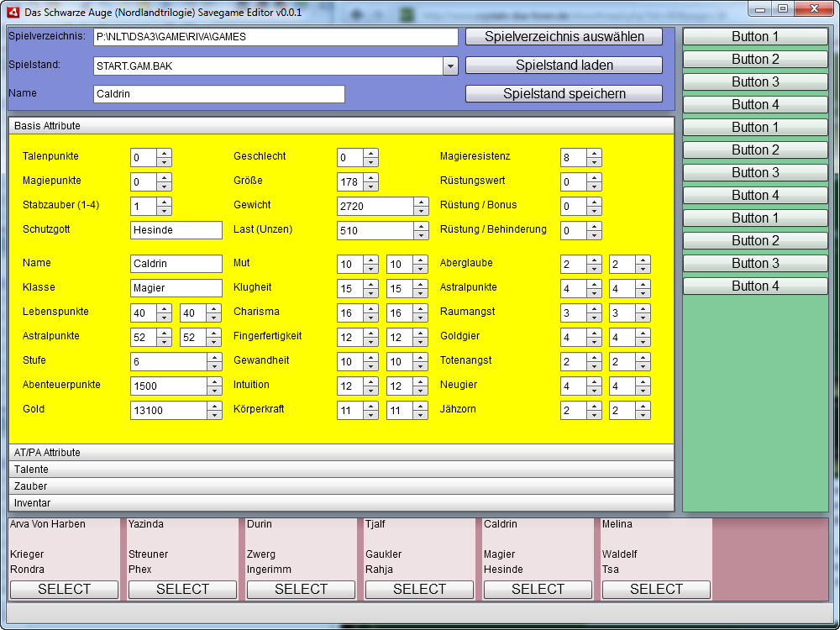Select the character Yazinda
This screenshot has width=840, height=630.
(x=182, y=590)
